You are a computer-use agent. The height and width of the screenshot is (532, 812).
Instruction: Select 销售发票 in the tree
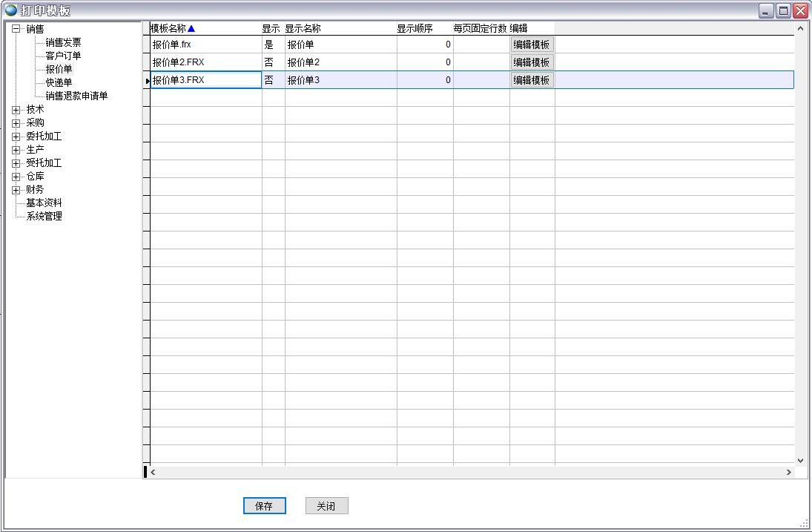63,42
